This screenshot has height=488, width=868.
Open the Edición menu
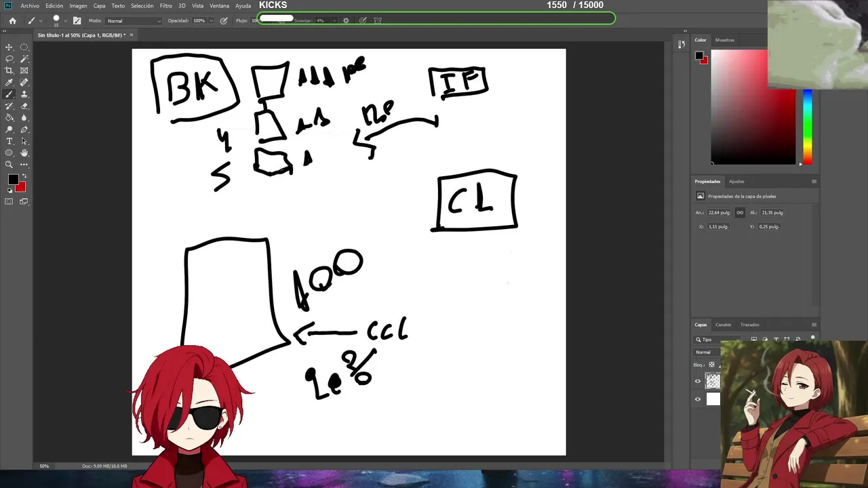click(54, 5)
